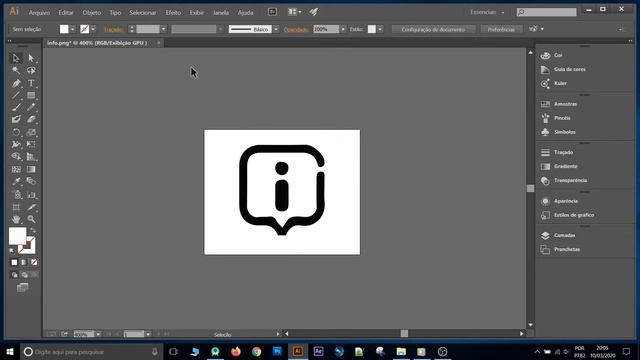
Task: Open control bar stroke color dropdown
Action: pyautogui.click(x=93, y=29)
